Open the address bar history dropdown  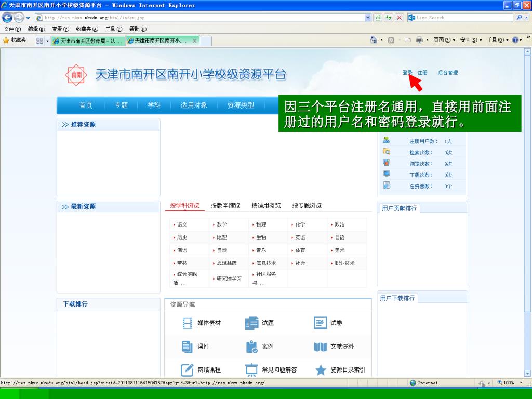click(x=368, y=18)
